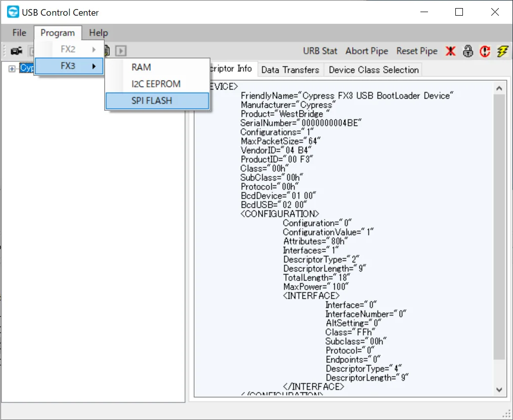513x420 pixels.
Task: Choose RAM from the FX3 submenu
Action: (157, 67)
